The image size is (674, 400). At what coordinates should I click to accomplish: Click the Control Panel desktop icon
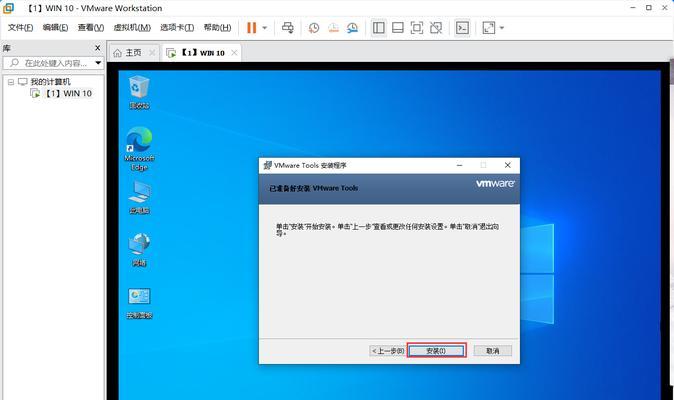tap(139, 303)
